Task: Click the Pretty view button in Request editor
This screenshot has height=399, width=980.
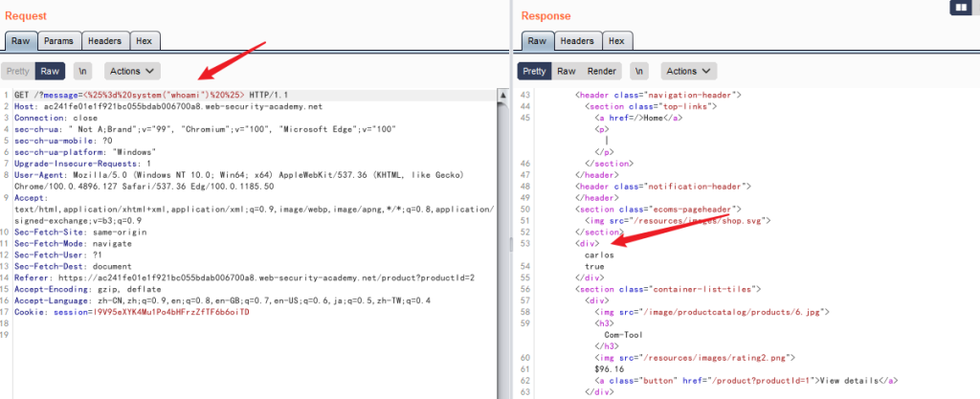Action: pos(18,71)
